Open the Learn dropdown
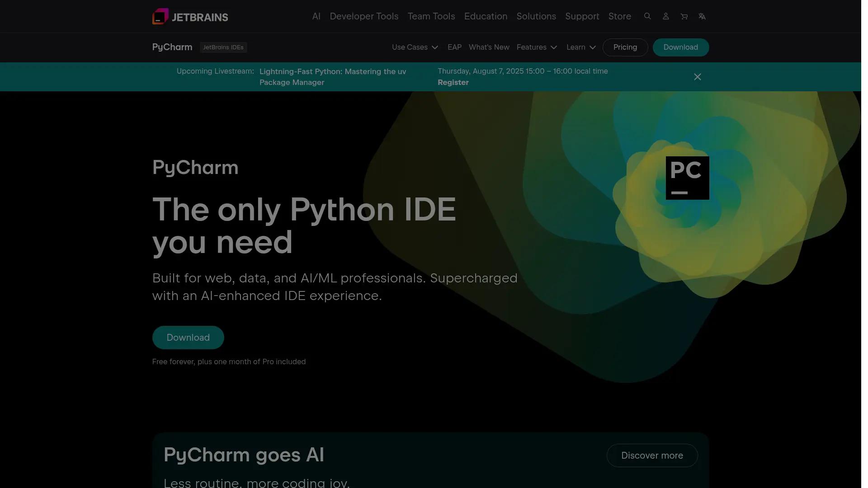Viewport: 868px width, 488px height. pyautogui.click(x=580, y=47)
